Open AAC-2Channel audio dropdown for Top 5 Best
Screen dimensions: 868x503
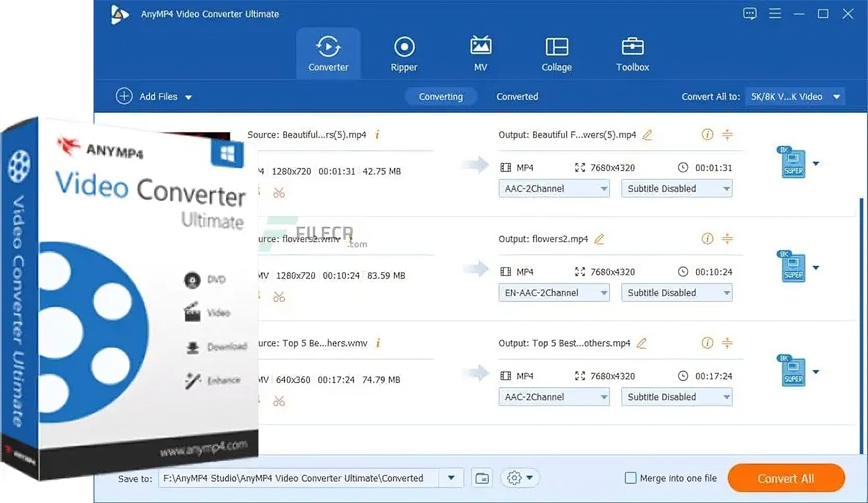(x=554, y=397)
